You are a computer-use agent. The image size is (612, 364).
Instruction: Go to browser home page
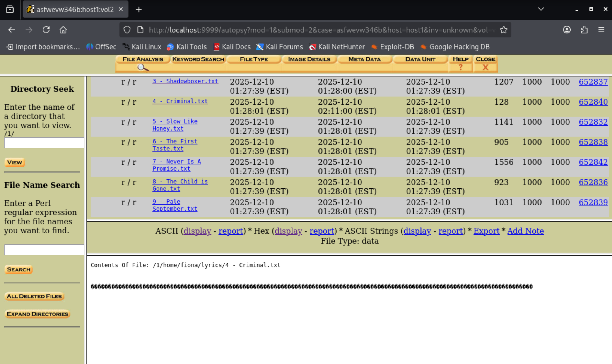tap(63, 30)
